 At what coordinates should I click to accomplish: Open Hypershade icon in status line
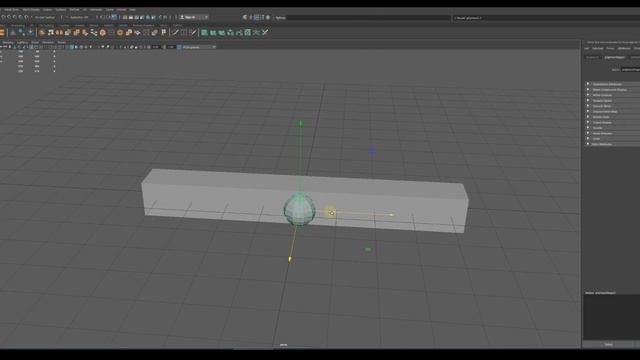[x=148, y=18]
